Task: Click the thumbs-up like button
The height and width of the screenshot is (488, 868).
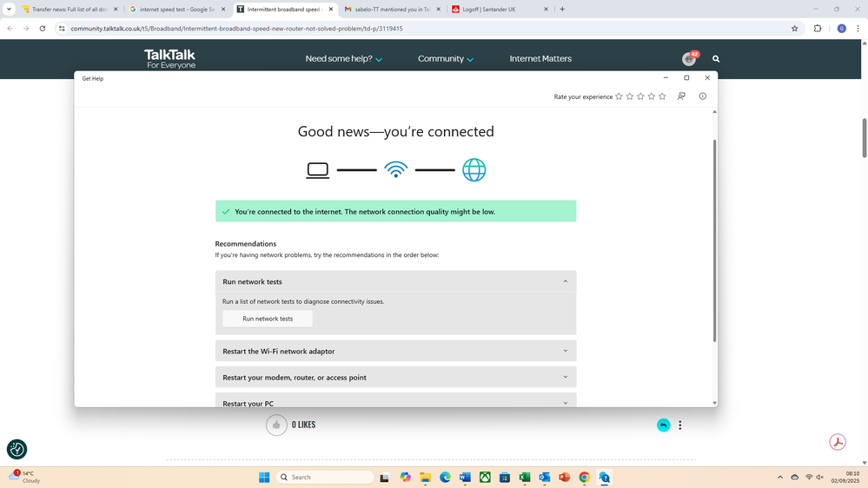Action: [276, 425]
